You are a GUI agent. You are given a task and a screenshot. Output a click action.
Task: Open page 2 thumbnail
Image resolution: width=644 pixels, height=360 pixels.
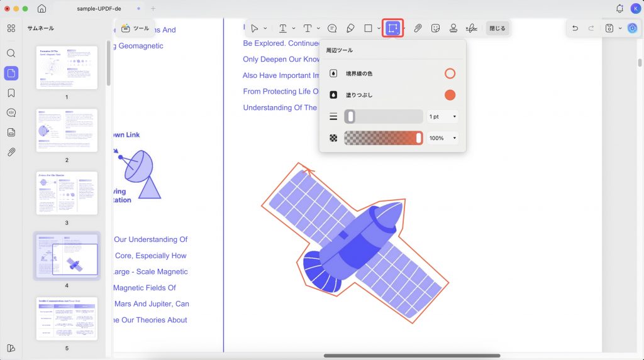coord(67,130)
